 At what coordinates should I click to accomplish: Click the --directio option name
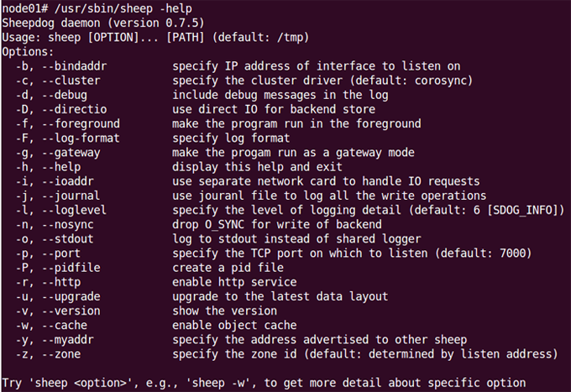coord(74,109)
